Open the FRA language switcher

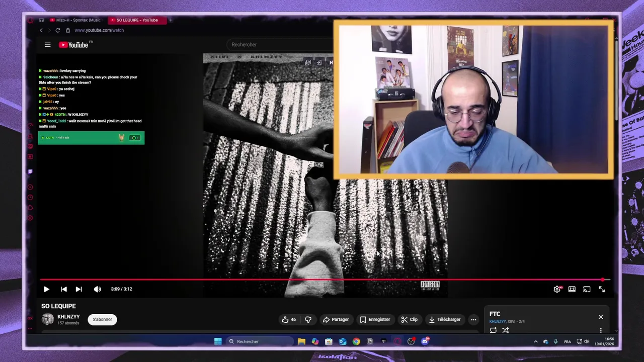568,341
